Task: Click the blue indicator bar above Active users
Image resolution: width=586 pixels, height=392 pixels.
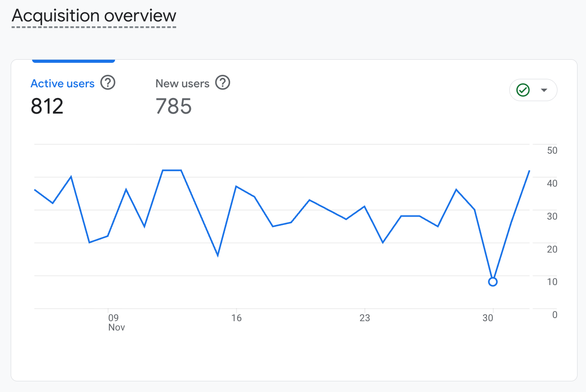Action: point(74,61)
